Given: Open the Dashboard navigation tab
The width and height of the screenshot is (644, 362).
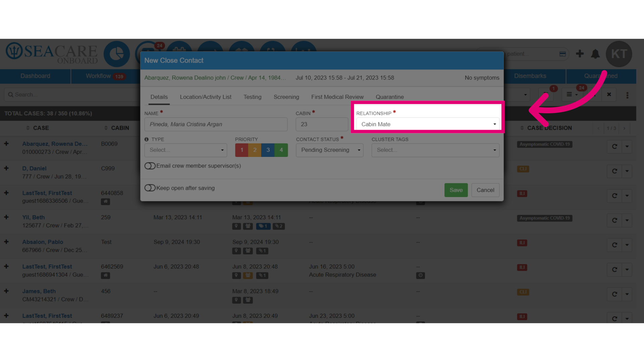Looking at the screenshot, I should (35, 76).
